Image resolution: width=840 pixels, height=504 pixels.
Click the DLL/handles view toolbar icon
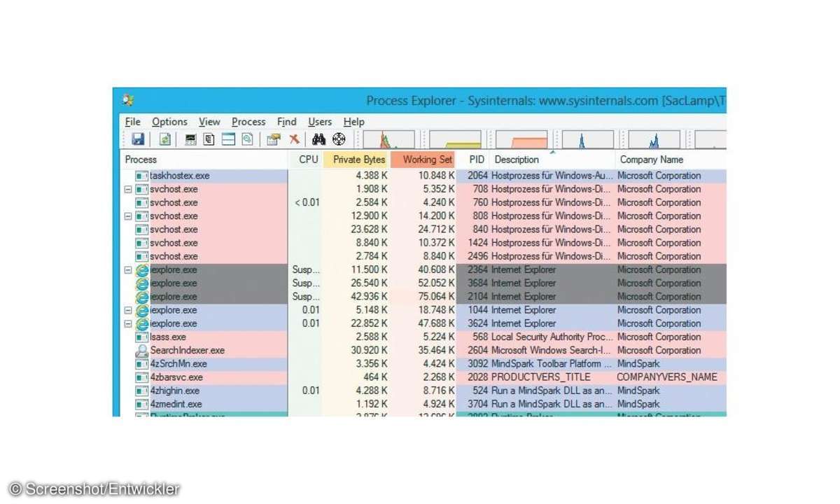(247, 139)
